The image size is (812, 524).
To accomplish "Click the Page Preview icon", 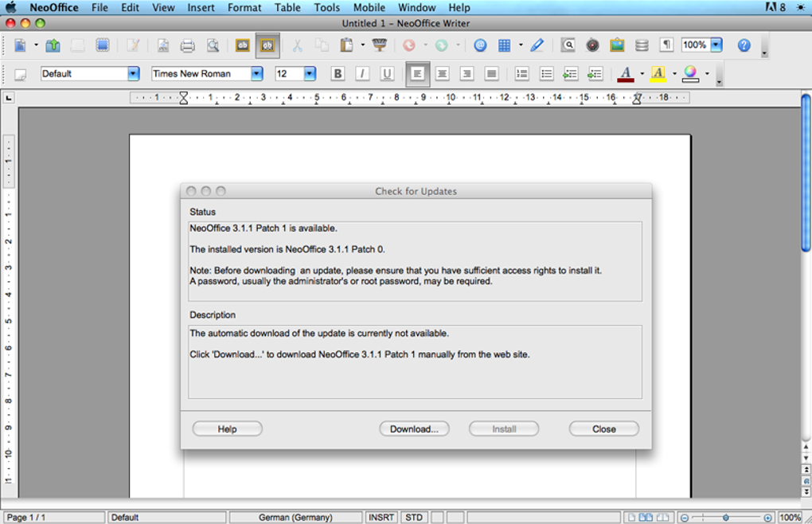I will click(x=213, y=45).
